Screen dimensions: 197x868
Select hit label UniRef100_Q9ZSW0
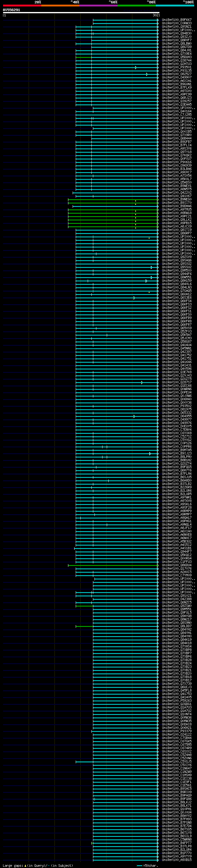tap(177, 606)
